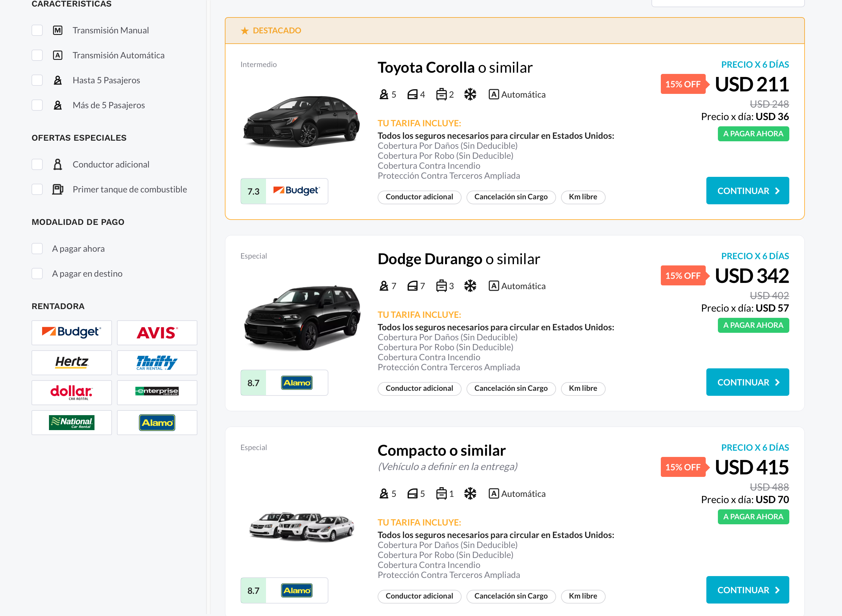Open the Toyota Corolla car image
The height and width of the screenshot is (616, 842).
(x=302, y=121)
